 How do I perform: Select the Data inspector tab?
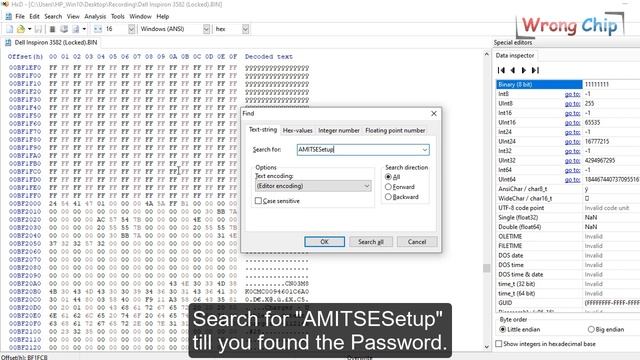click(x=515, y=56)
